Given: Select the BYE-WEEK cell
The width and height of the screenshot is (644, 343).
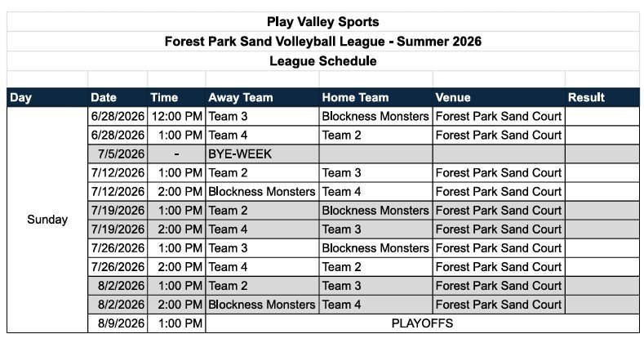Looking at the screenshot, I should click(x=262, y=154).
